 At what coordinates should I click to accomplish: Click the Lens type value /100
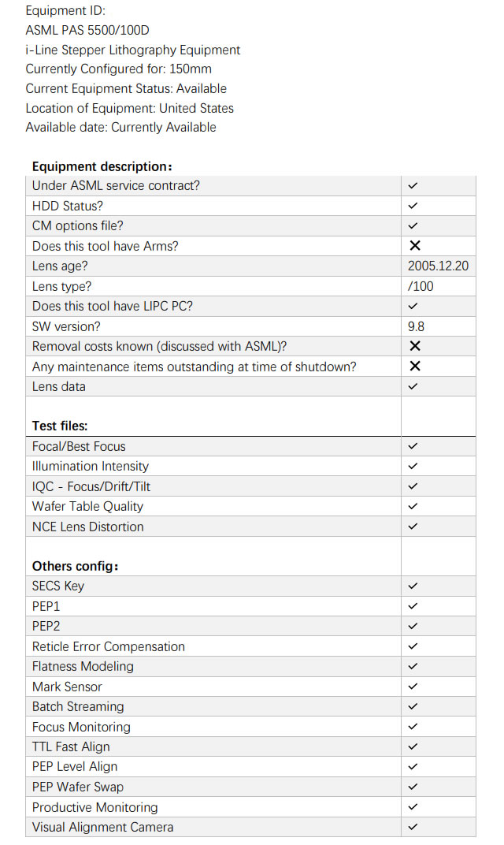421,286
